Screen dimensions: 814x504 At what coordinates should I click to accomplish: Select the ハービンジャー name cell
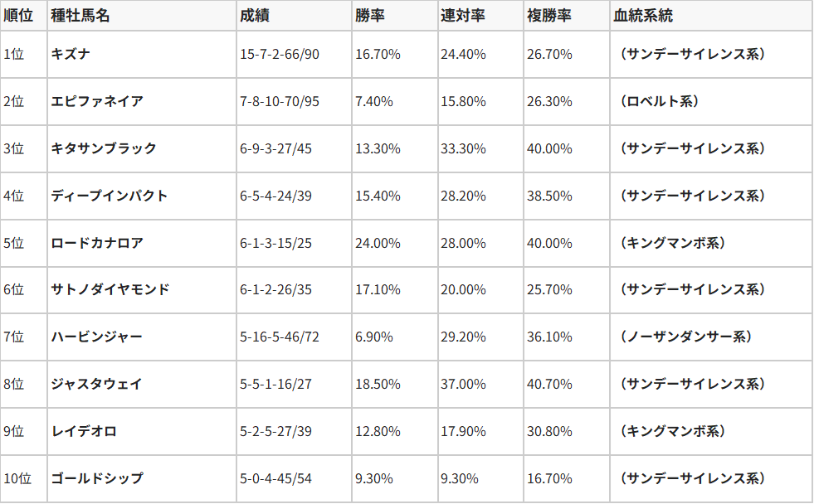96,337
